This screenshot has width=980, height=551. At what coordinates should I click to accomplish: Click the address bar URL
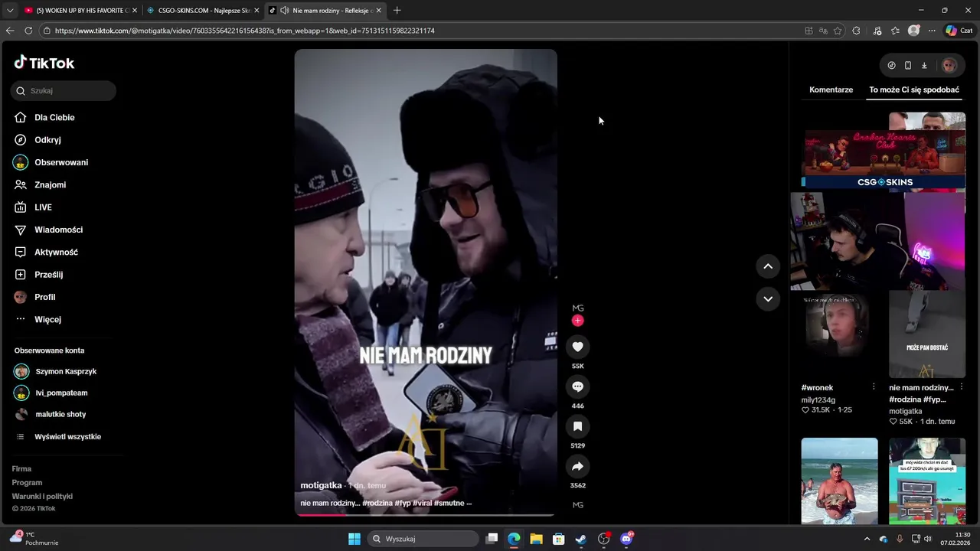tap(245, 31)
